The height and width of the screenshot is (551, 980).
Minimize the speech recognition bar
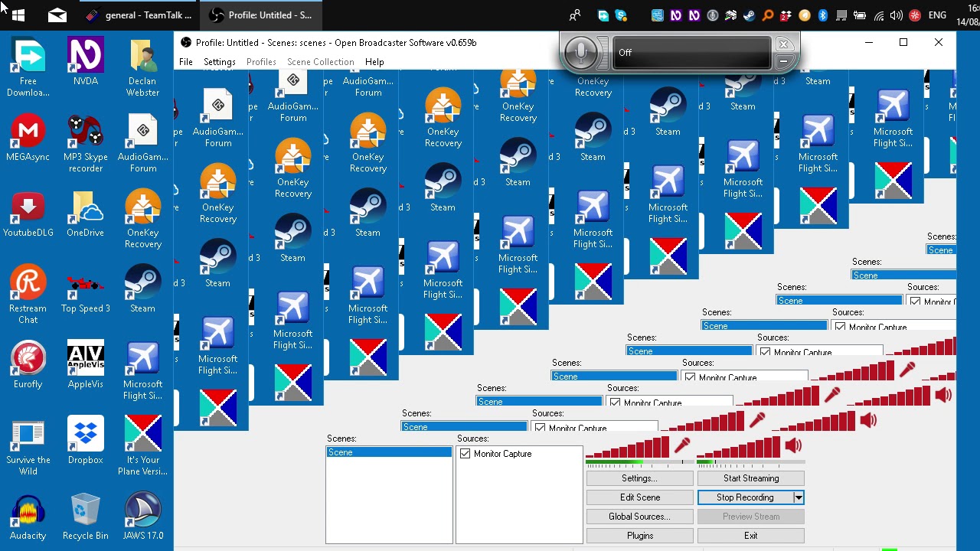(784, 62)
